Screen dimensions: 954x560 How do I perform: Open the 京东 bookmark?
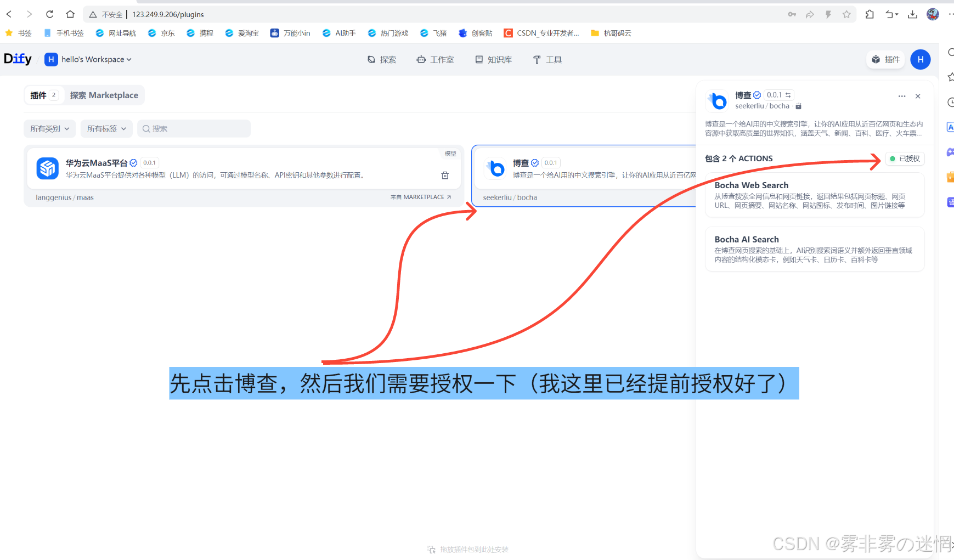(161, 33)
